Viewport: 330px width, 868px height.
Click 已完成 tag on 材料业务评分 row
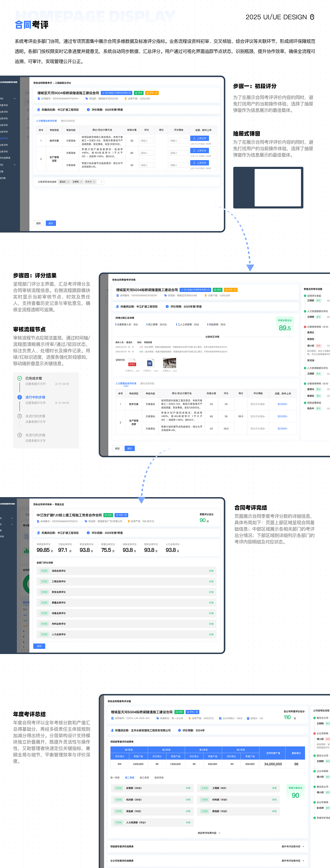[x=44, y=624]
